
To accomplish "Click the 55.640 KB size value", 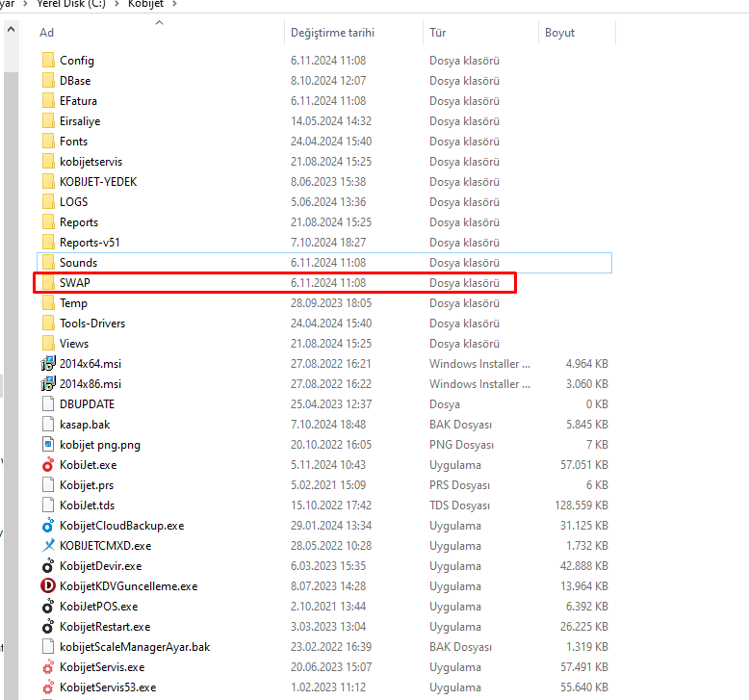I will (x=584, y=687).
